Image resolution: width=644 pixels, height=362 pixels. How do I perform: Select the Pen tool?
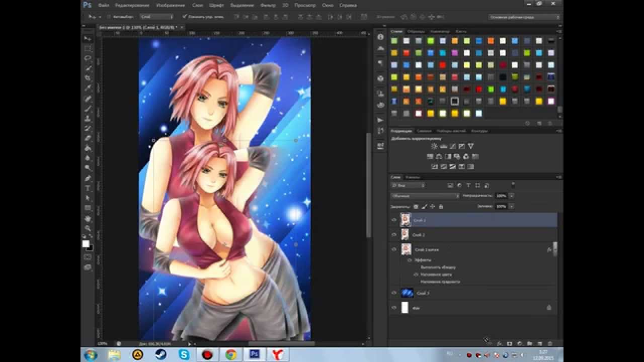[x=88, y=178]
